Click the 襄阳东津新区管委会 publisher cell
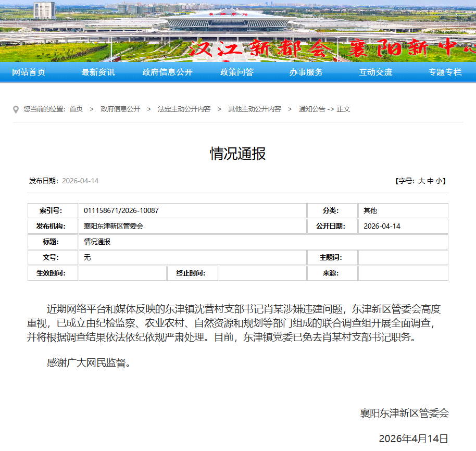The width and height of the screenshot is (476, 451). [x=114, y=226]
